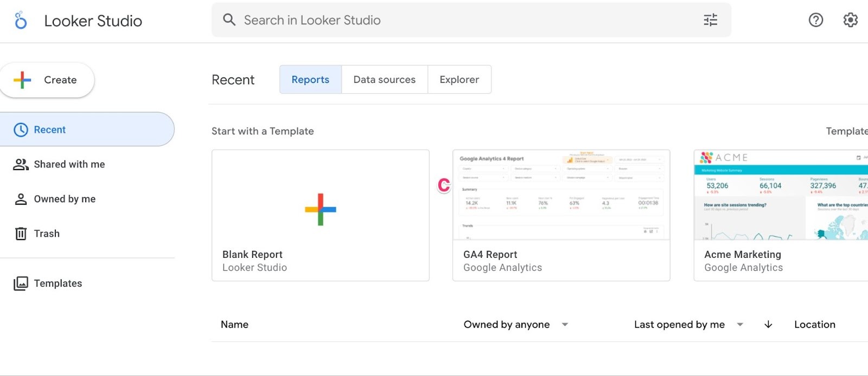868x376 pixels.
Task: Switch to the Explorer tab
Action: tap(459, 80)
